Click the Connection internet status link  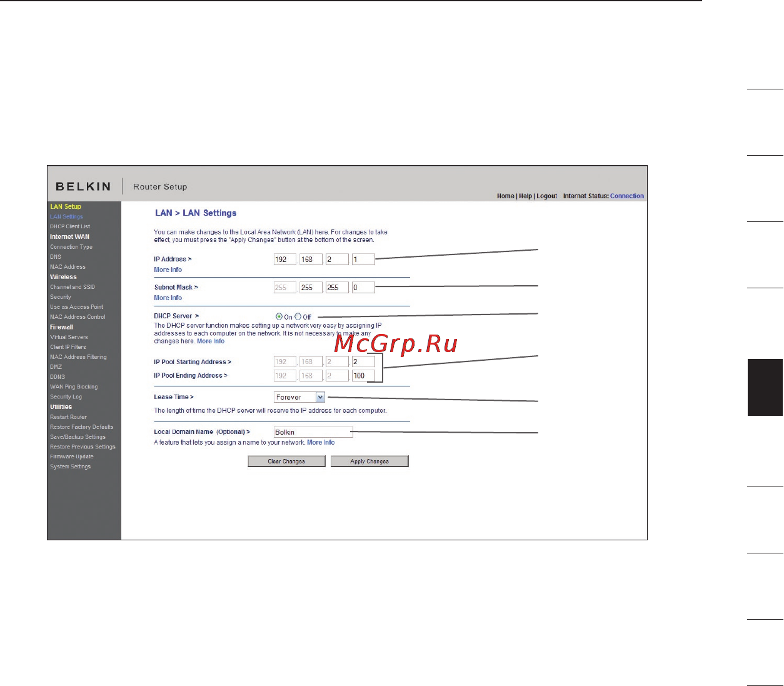click(627, 196)
